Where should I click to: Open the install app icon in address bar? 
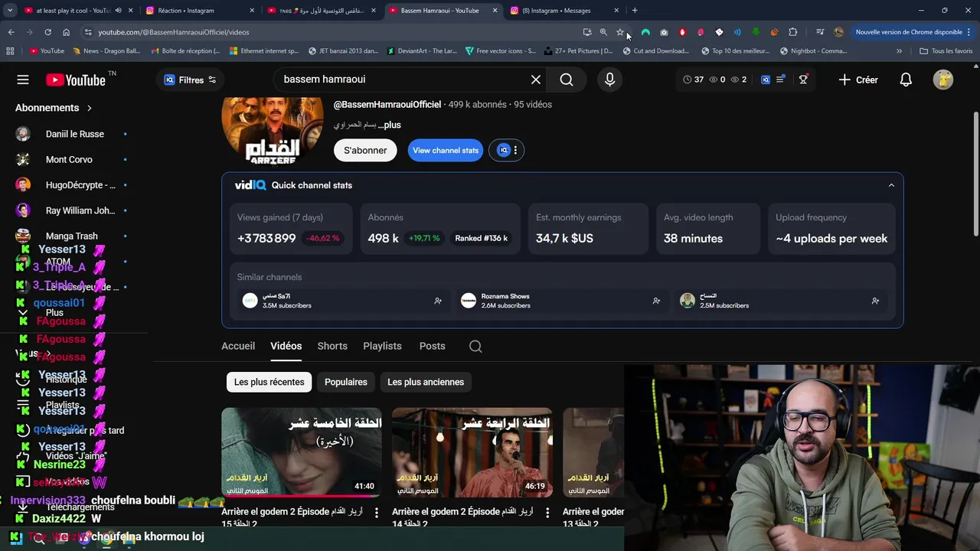[x=586, y=32]
